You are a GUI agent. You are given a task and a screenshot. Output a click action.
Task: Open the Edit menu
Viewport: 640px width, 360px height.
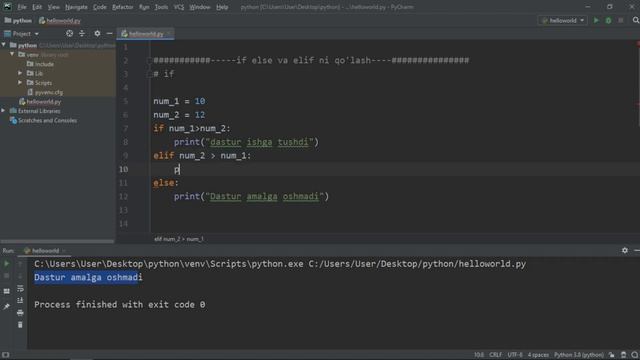click(x=37, y=7)
